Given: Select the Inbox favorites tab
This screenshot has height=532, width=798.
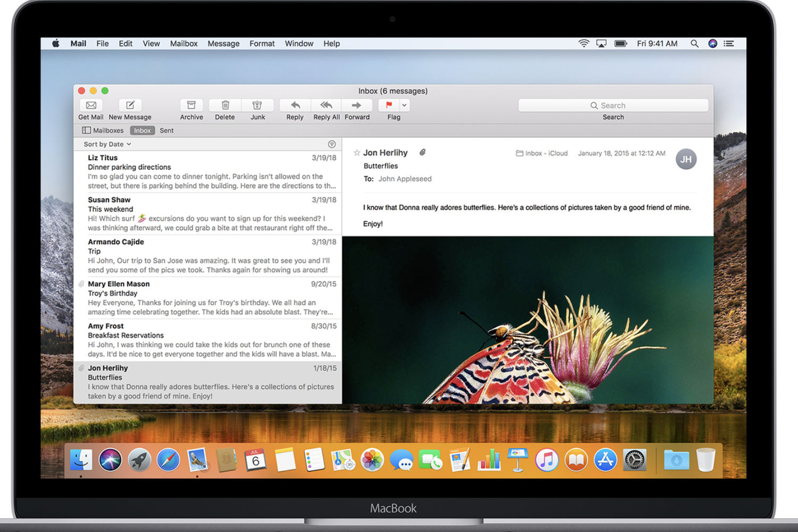Looking at the screenshot, I should pos(142,130).
